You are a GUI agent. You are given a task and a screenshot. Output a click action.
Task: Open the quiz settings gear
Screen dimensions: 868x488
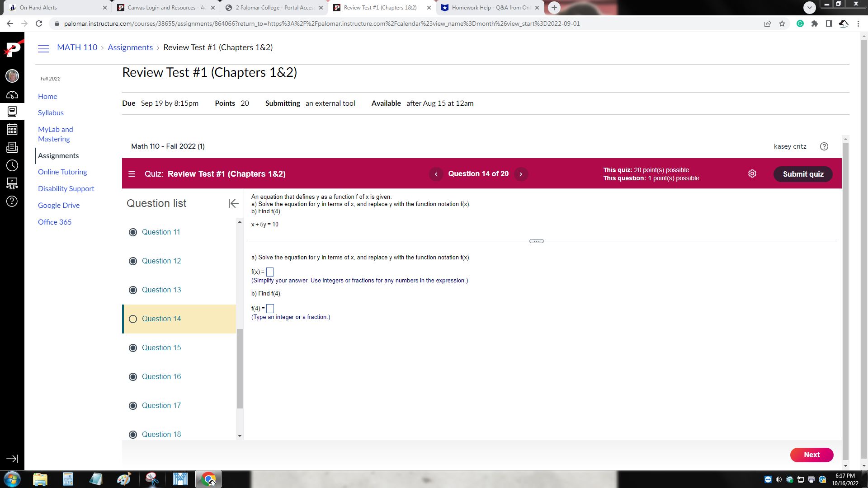coord(752,174)
